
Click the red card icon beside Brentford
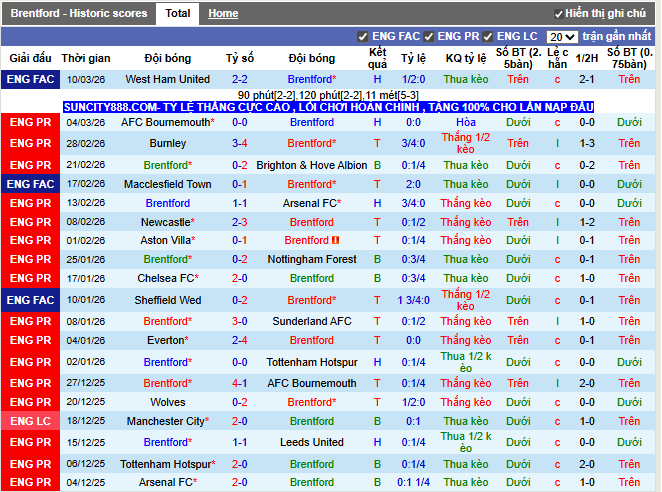(x=337, y=241)
